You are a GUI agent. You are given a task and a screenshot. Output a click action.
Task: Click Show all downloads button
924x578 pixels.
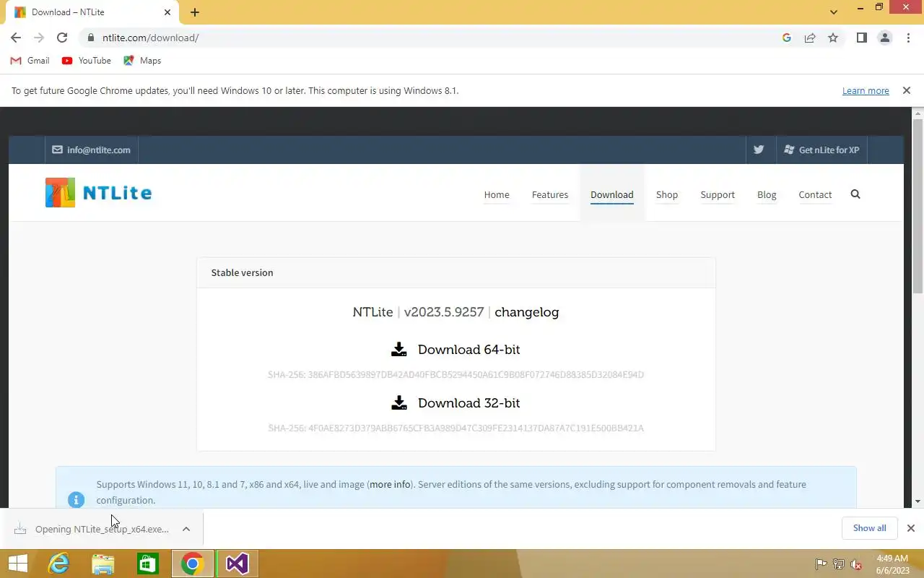869,528
